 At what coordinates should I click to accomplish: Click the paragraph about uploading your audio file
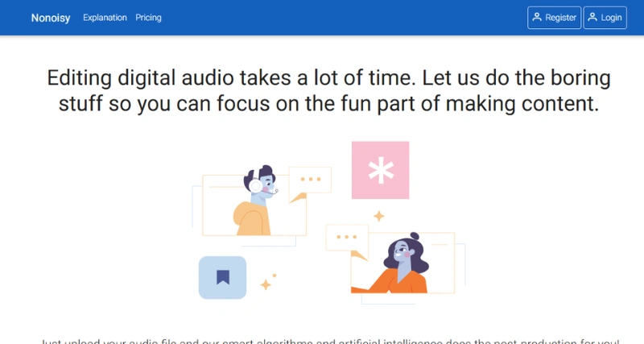point(328,339)
